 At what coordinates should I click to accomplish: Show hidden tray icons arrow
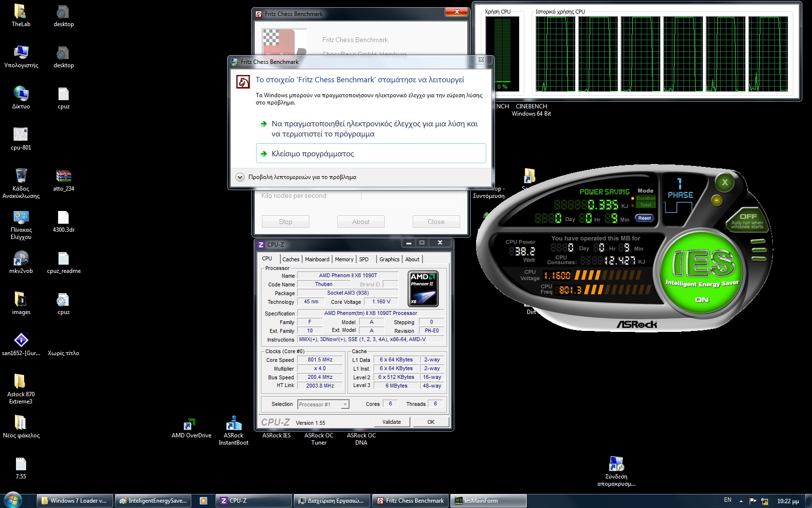coord(741,501)
